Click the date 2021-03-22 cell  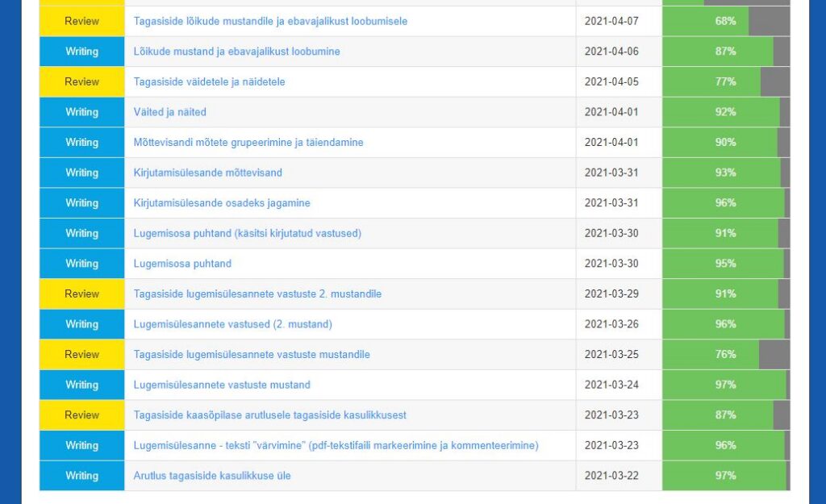click(x=617, y=476)
